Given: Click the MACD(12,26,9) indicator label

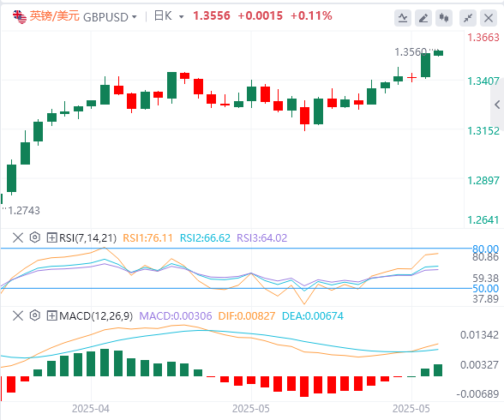Looking at the screenshot, I should [96, 316].
